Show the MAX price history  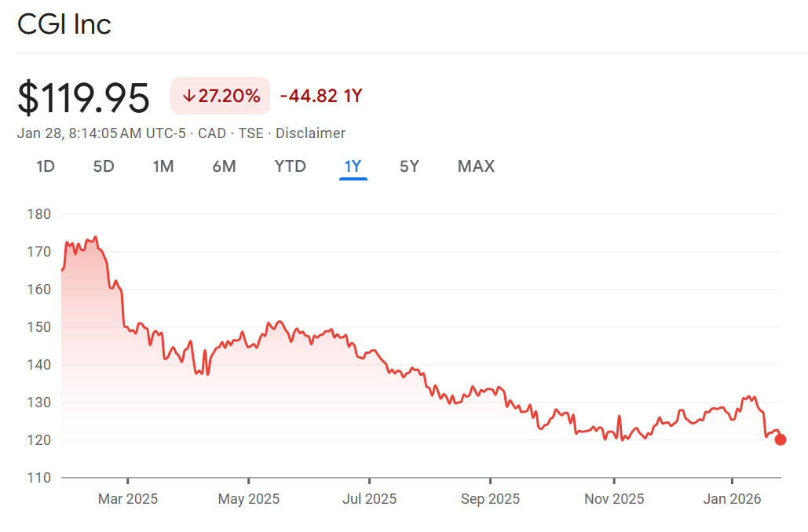pyautogui.click(x=476, y=166)
